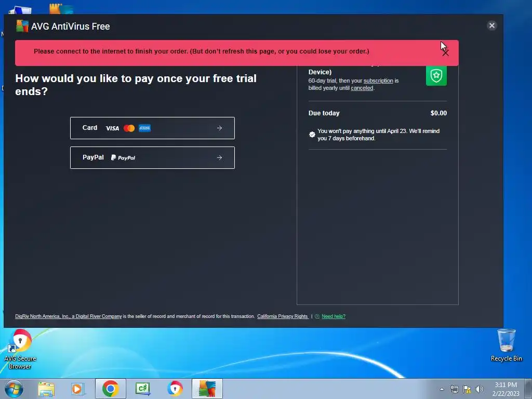The height and width of the screenshot is (399, 532).
Task: Click the network icon in system tray
Action: point(454,389)
